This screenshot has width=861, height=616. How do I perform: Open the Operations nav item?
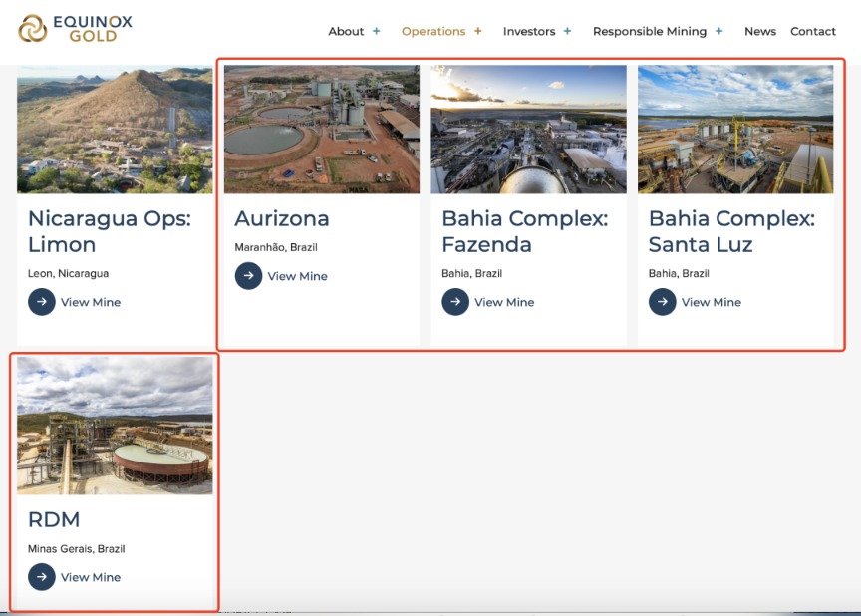[x=433, y=31]
